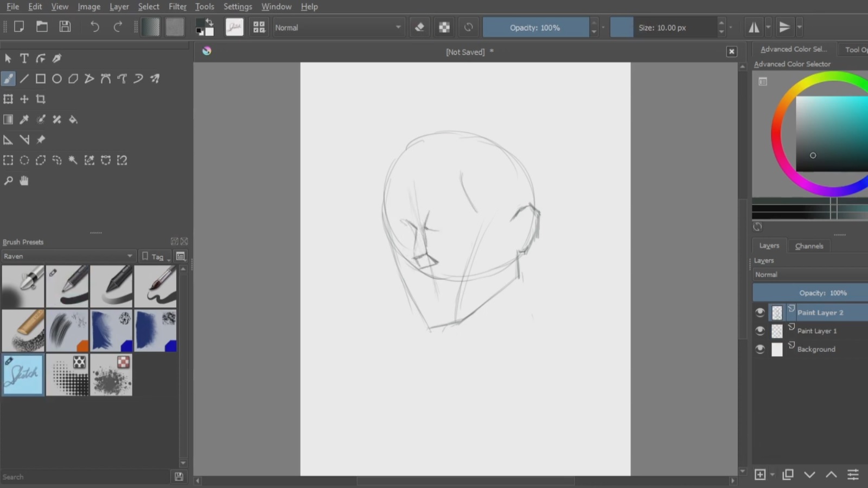The width and height of the screenshot is (868, 488).
Task: Select the Zoom tool
Action: (8, 181)
